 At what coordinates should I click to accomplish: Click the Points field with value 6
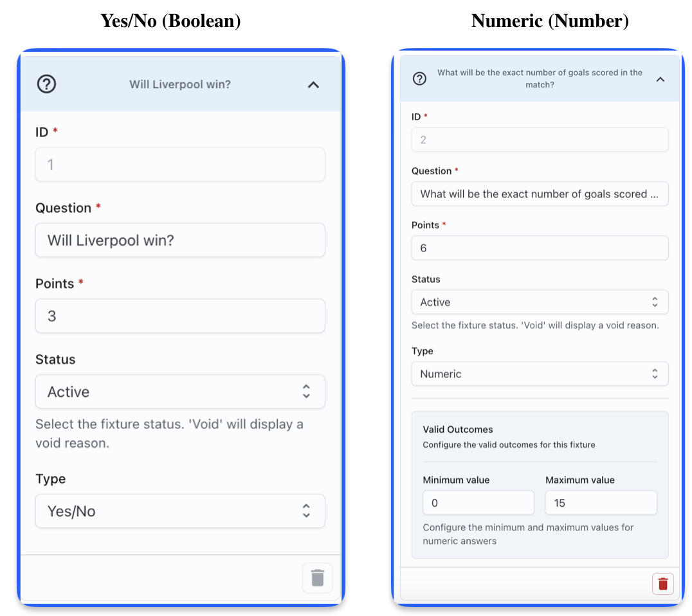pos(540,248)
